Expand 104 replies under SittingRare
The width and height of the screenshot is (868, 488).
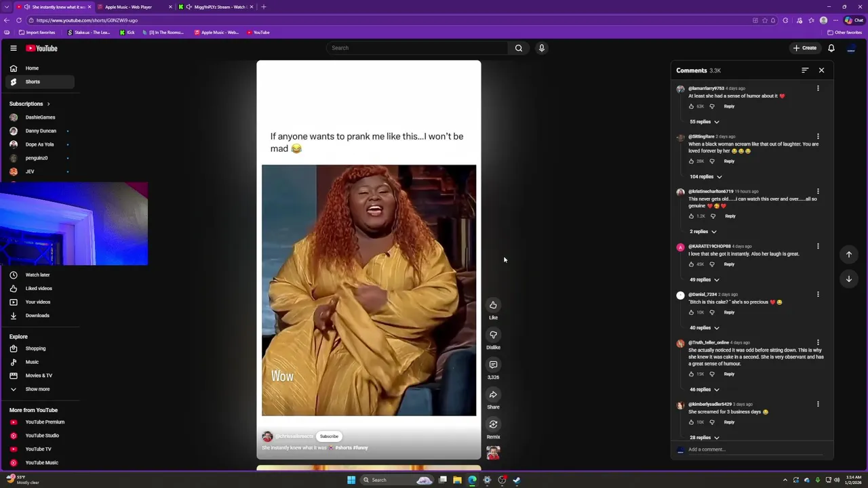click(x=705, y=177)
